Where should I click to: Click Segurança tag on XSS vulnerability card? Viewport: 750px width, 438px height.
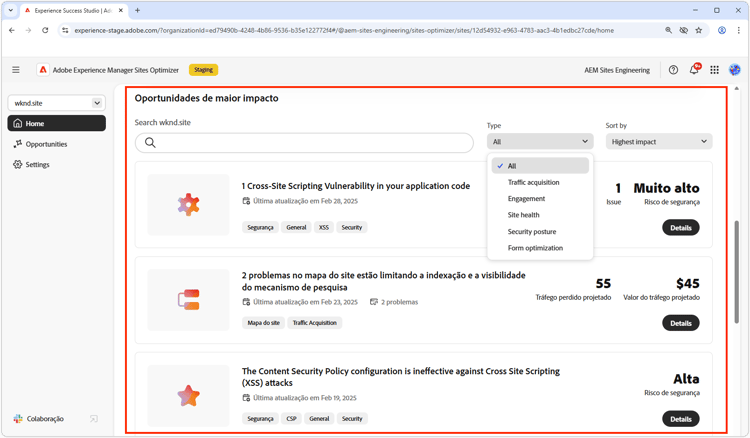(260, 228)
